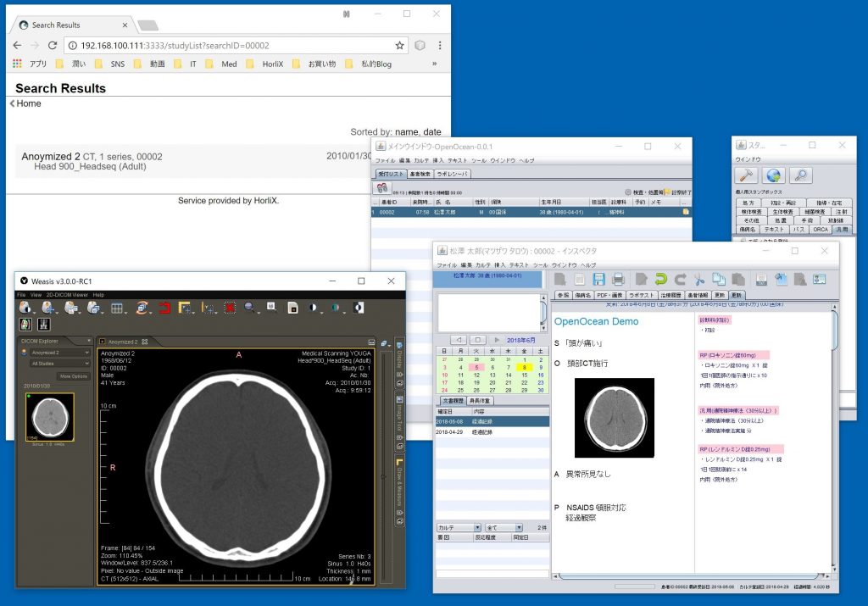
Task: Click the scissors cut icon in inspector
Action: [698, 279]
